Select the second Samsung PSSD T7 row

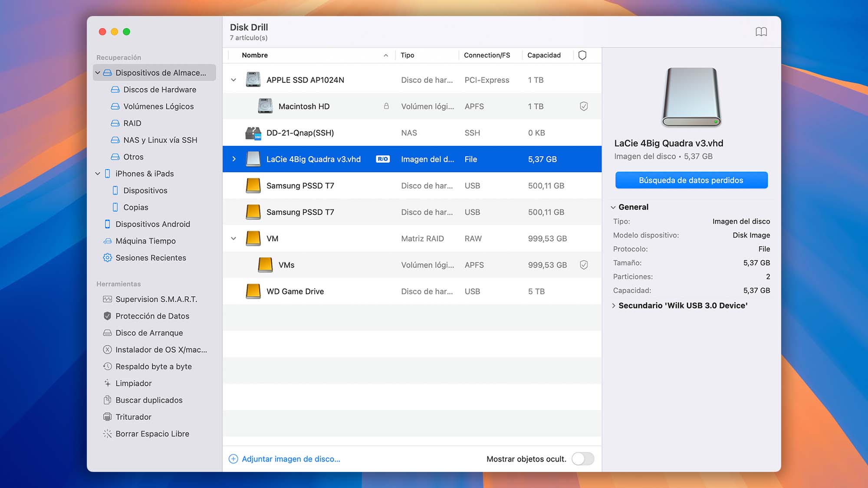point(412,212)
